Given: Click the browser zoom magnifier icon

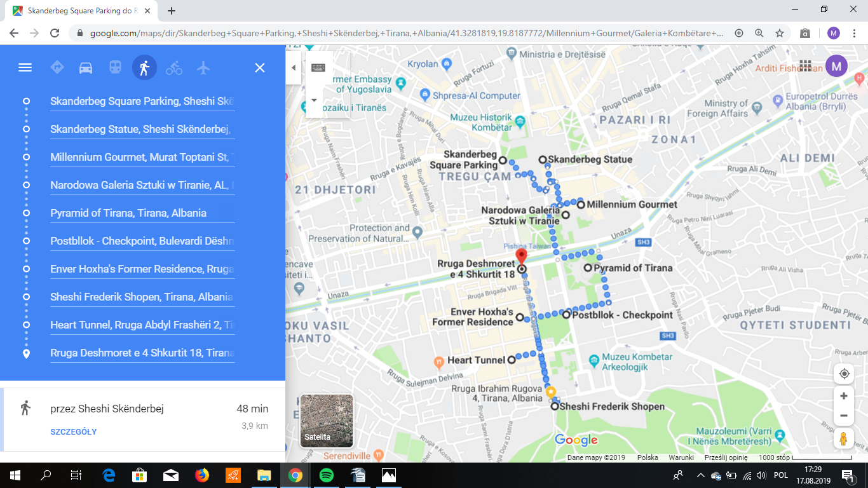Looking at the screenshot, I should tap(759, 33).
